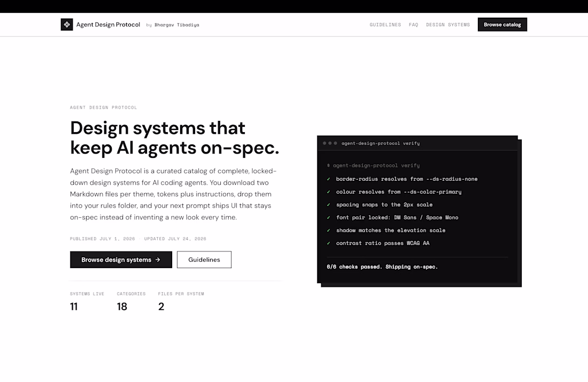Click the checkmark beside 'contrast ratio passes'
Screen dimensions: 588x382
[329, 243]
